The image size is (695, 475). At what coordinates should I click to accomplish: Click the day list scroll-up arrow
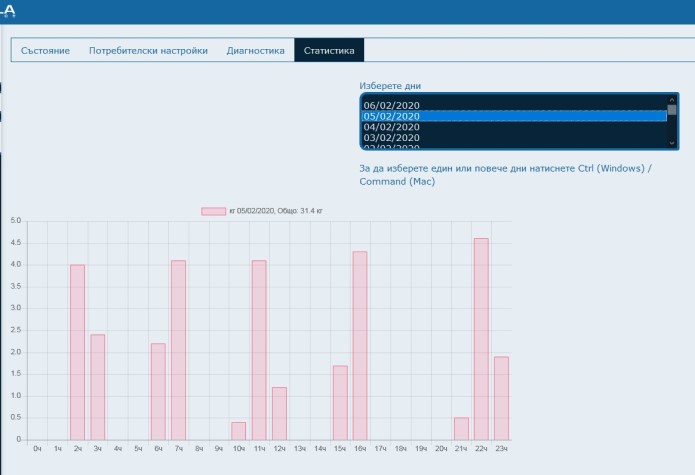click(x=672, y=99)
